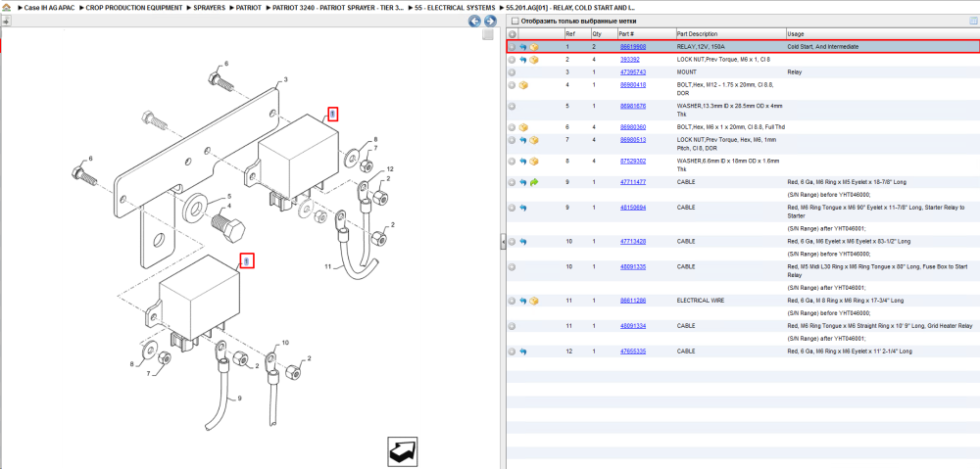The image size is (980, 469).
Task: Open 'SPRAYERS' breadcrumb
Action: point(209,8)
